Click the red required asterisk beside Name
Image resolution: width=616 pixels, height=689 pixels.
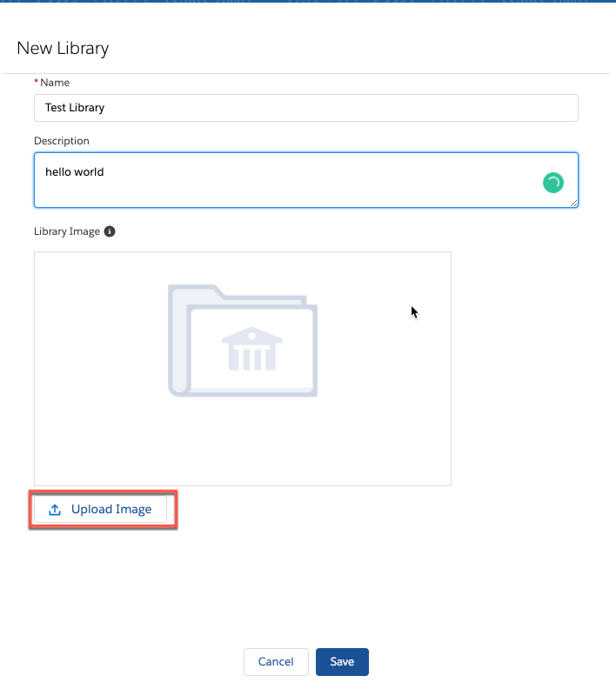(37, 83)
